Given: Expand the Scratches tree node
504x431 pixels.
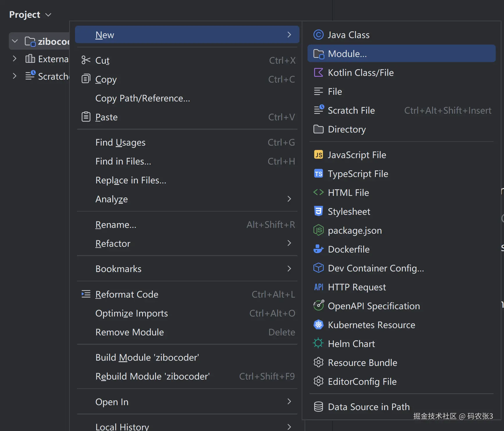Looking at the screenshot, I should pos(15,76).
